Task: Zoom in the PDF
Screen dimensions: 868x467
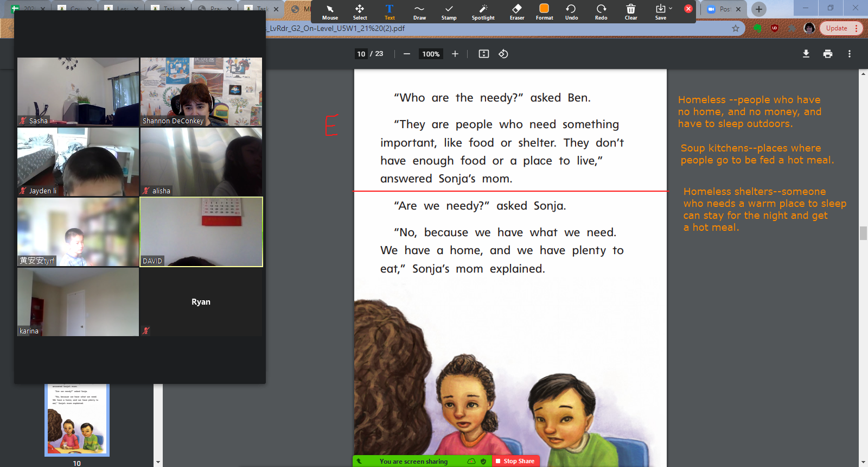Action: pos(455,54)
